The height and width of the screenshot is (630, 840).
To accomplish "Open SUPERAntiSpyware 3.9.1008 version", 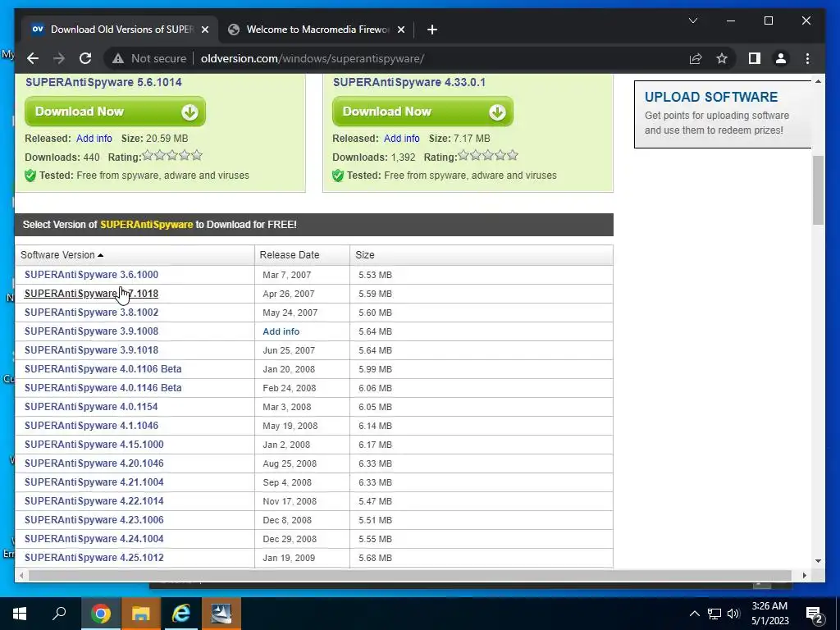I will pyautogui.click(x=91, y=331).
